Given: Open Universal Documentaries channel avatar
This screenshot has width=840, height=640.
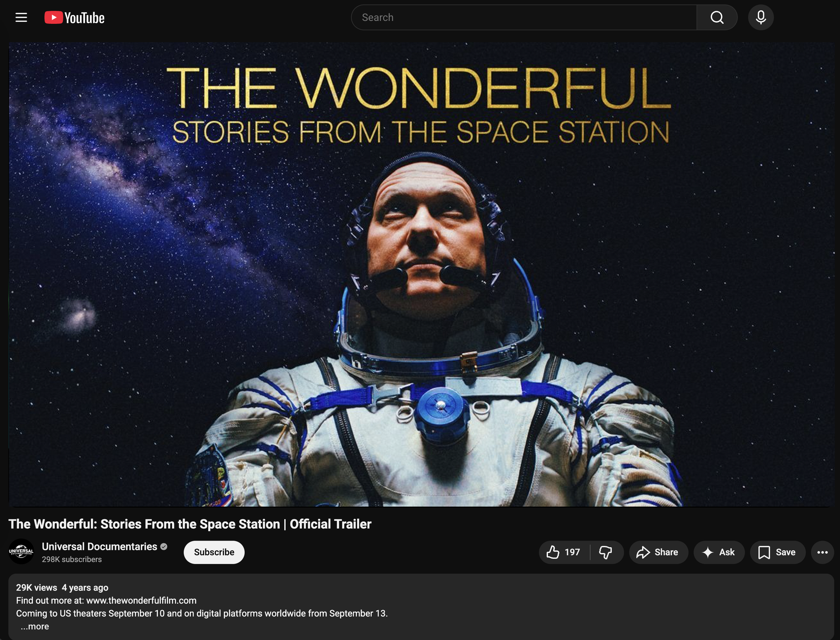Looking at the screenshot, I should [21, 551].
